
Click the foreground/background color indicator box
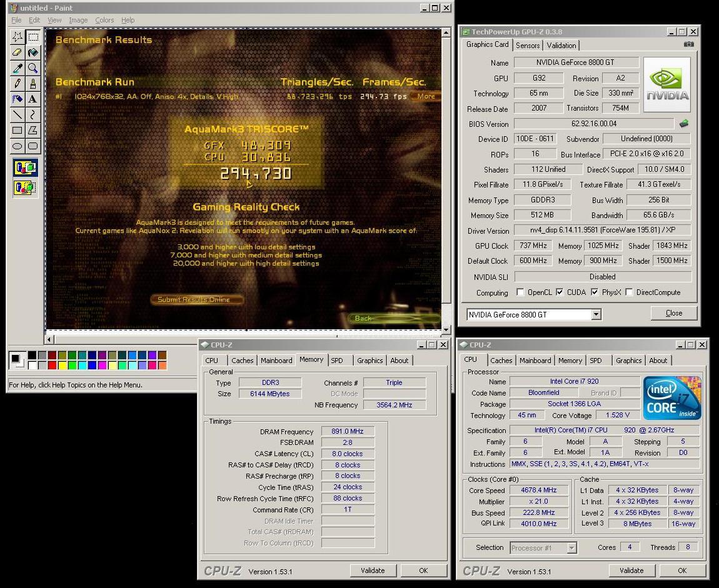[x=16, y=360]
